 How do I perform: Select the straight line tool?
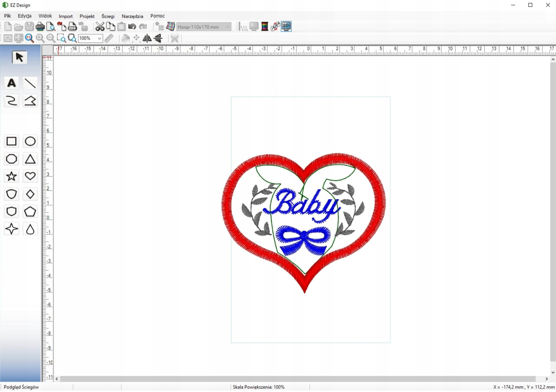pyautogui.click(x=30, y=83)
